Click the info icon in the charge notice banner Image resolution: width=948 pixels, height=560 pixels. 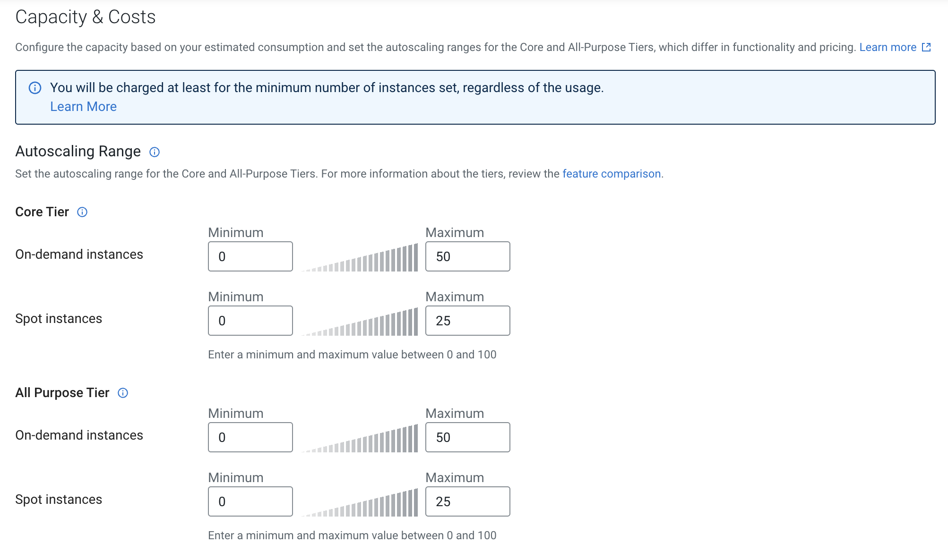(35, 88)
